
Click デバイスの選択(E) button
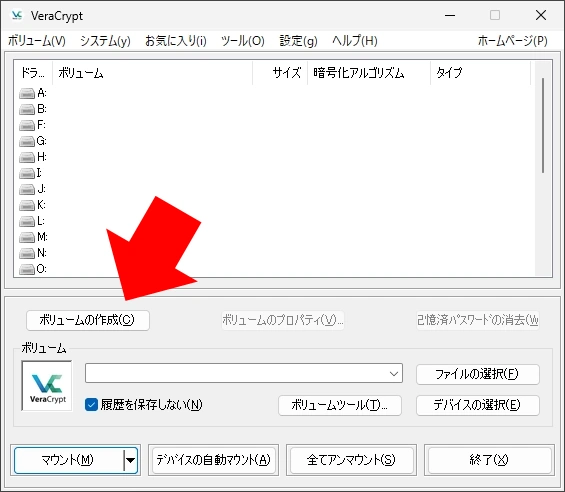click(478, 405)
